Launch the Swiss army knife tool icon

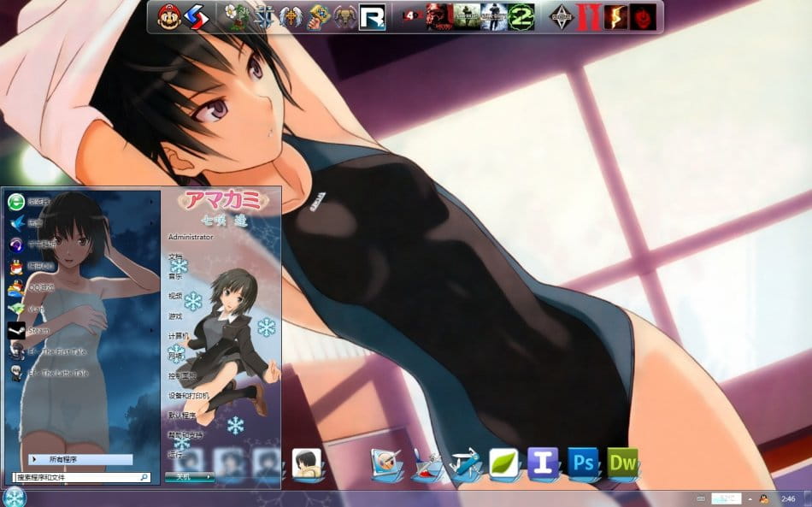(x=465, y=463)
